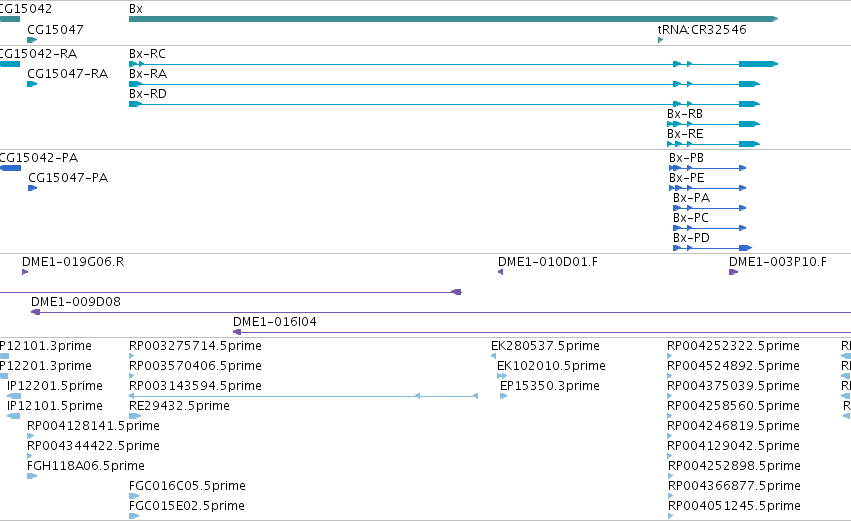This screenshot has width=851, height=521.
Task: Click the DME1-003P10.F clone end label
Action: point(778,262)
